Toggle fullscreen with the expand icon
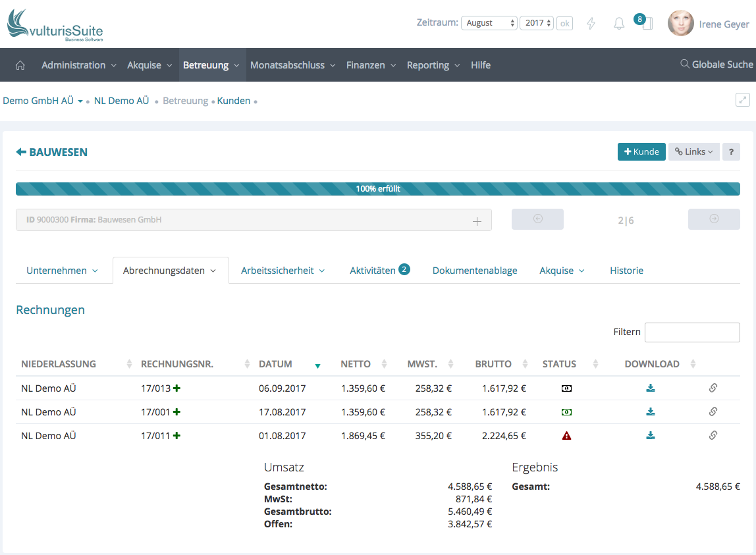 pyautogui.click(x=742, y=100)
